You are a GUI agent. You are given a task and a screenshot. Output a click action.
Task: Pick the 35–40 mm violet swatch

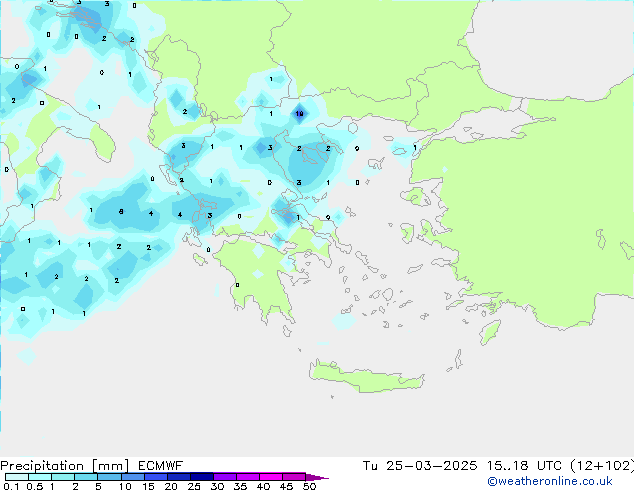[248, 477]
